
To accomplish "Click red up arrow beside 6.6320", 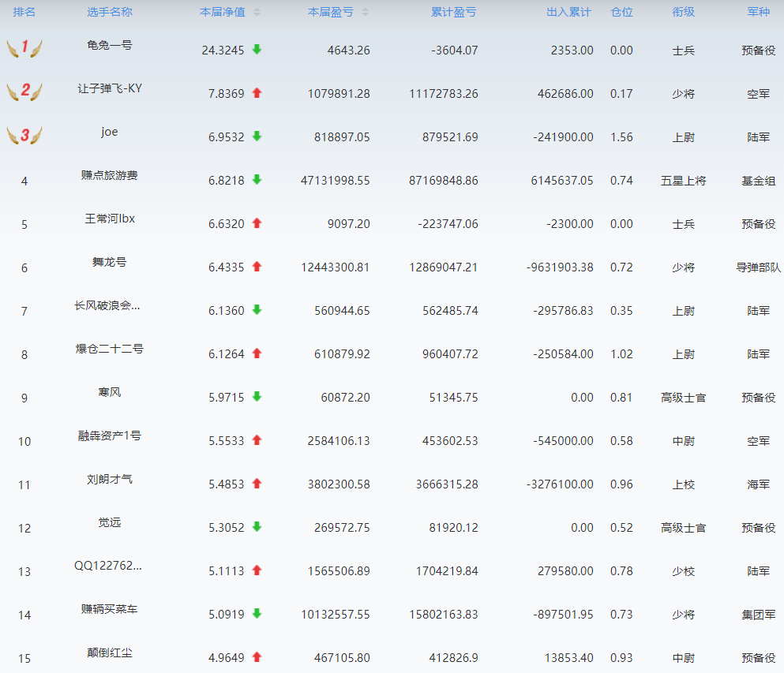I will [x=257, y=222].
